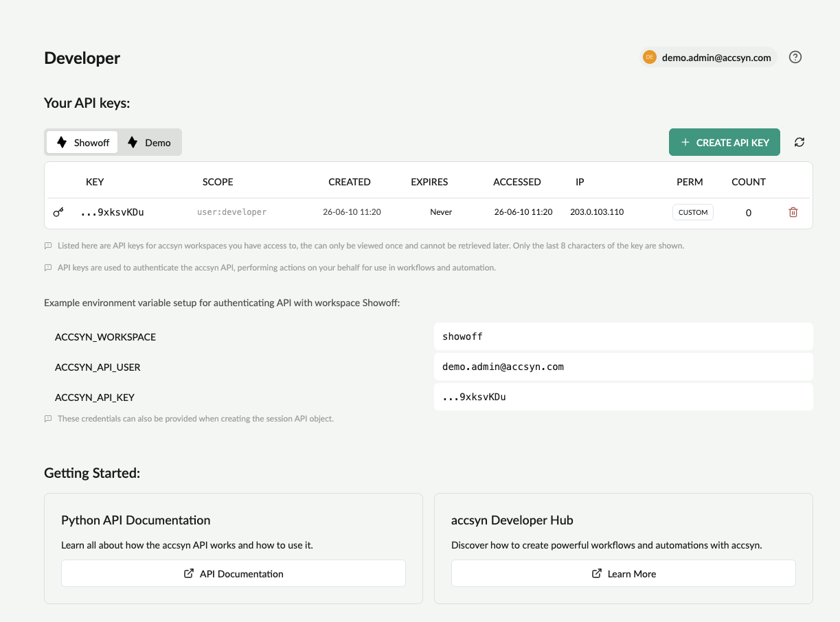Click the Never expires cell
The width and height of the screenshot is (840, 622).
(441, 212)
